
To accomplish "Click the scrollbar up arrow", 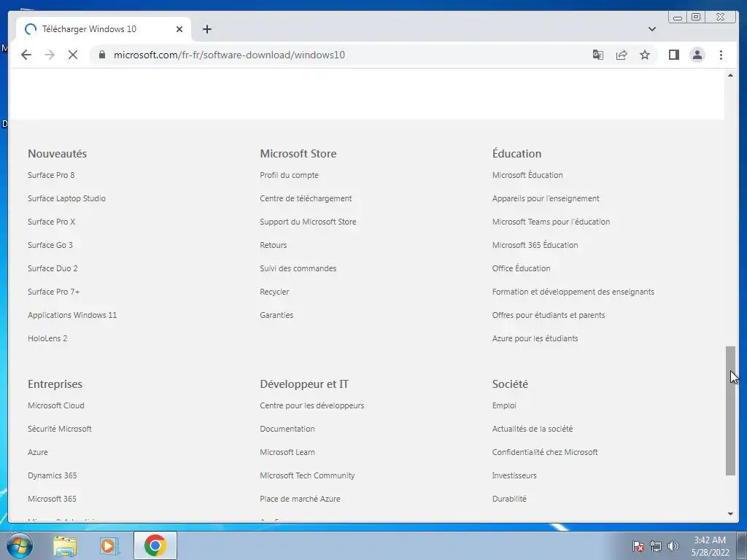I will point(730,75).
